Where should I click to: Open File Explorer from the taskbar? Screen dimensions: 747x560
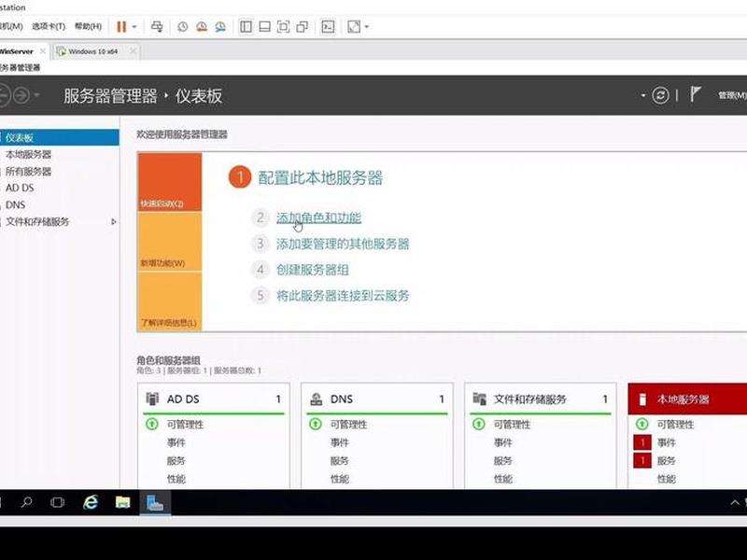pos(122,502)
